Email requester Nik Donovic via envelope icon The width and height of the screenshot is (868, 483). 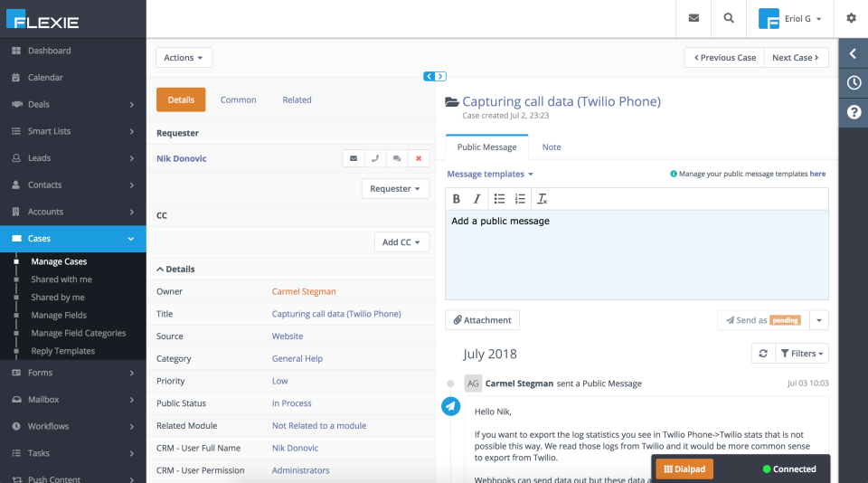point(354,158)
